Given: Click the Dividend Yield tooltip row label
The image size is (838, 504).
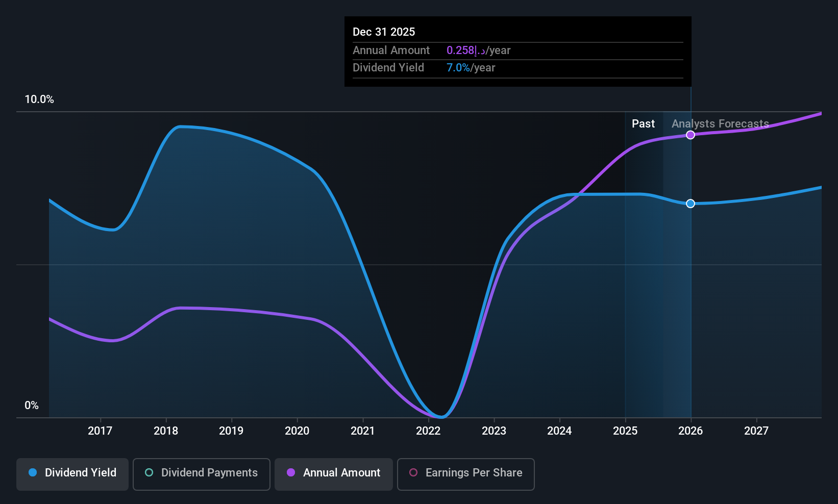Looking at the screenshot, I should [x=388, y=68].
